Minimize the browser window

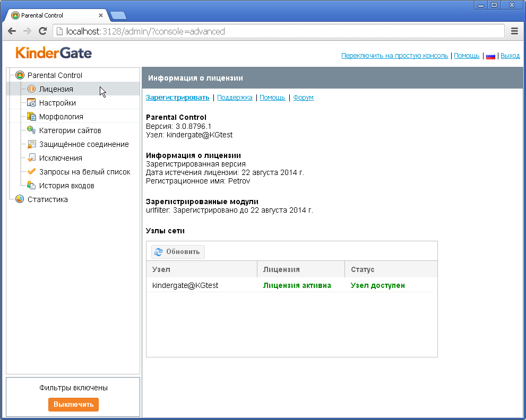point(481,5)
